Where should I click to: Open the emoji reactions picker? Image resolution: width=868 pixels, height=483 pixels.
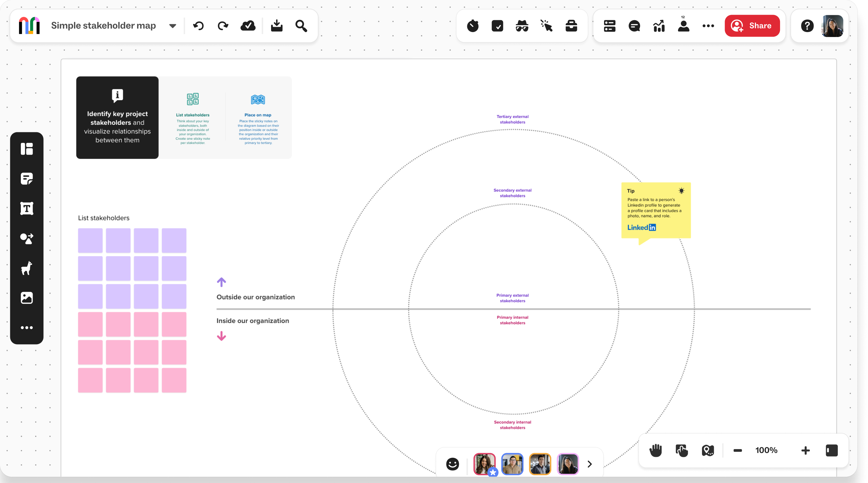tap(453, 464)
